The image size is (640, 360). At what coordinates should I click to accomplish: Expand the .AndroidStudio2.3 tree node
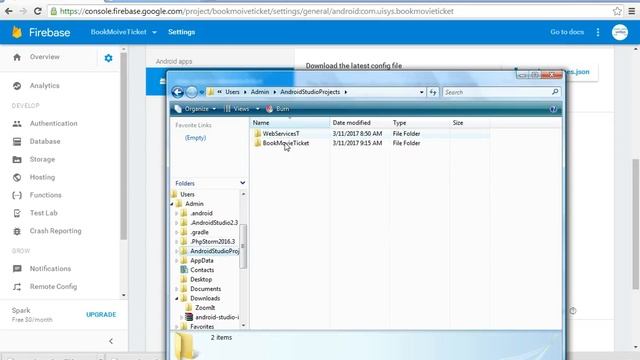pos(176,223)
